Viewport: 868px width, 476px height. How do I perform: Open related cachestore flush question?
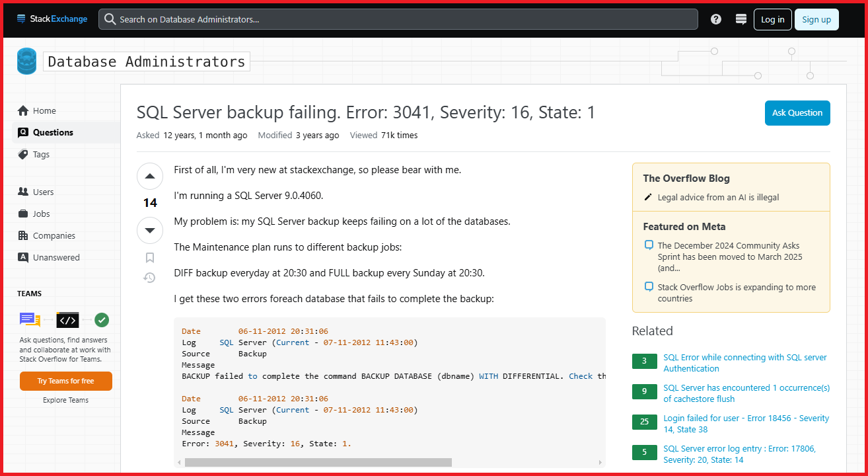point(746,393)
